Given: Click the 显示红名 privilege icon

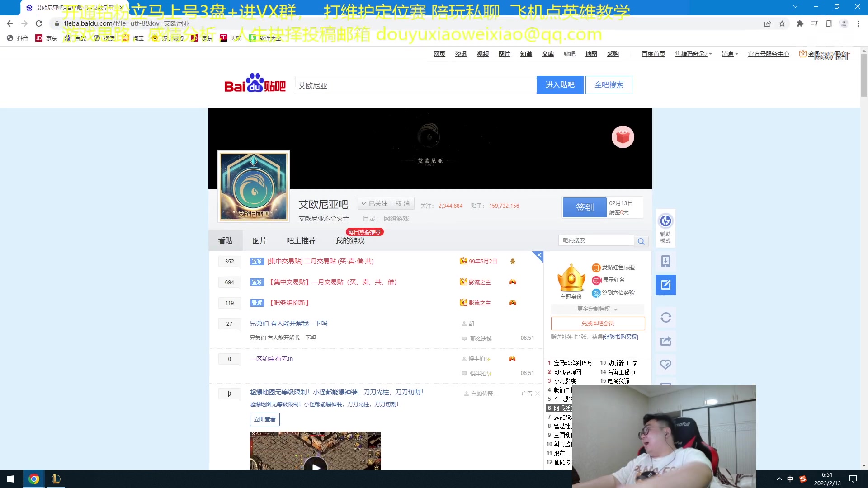Looking at the screenshot, I should 596,281.
